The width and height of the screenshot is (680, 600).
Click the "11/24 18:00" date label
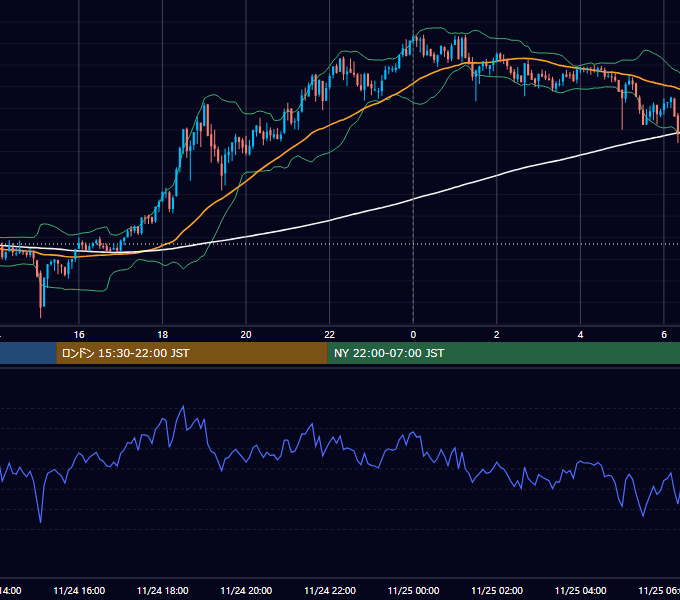click(162, 590)
